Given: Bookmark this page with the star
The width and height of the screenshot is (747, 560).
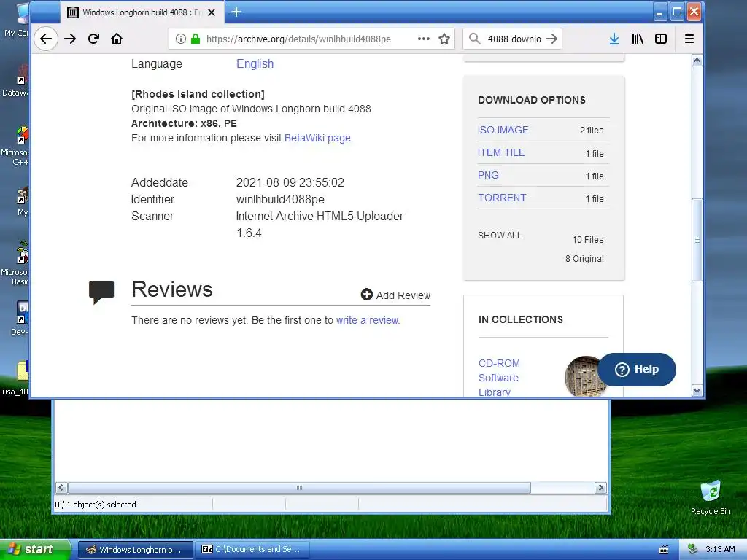Looking at the screenshot, I should point(444,39).
